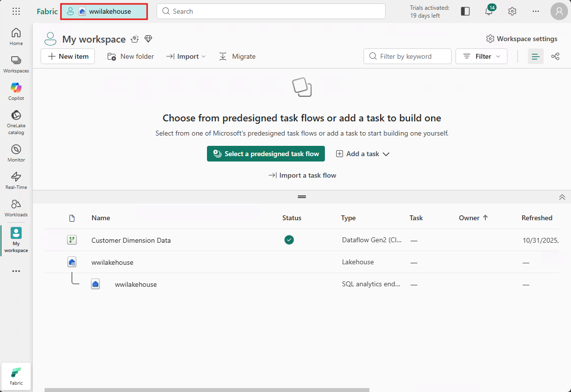The height and width of the screenshot is (392, 571).
Task: Sort by the Type column header
Action: [348, 218]
